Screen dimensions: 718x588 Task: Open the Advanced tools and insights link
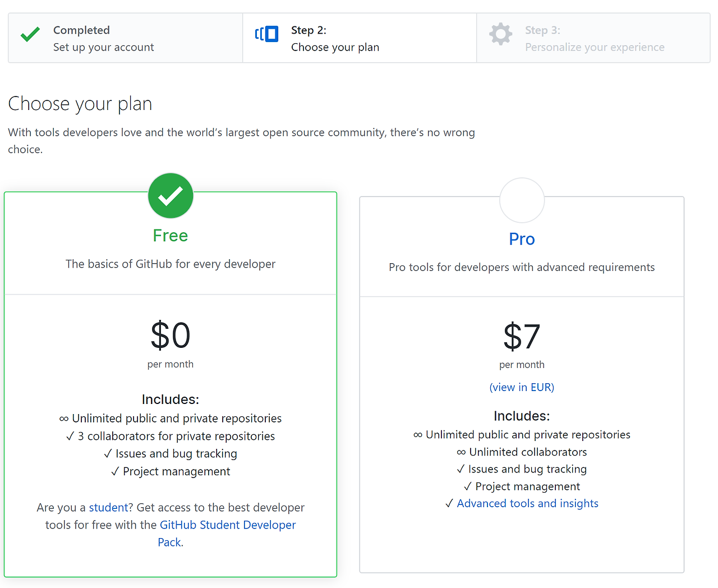click(x=527, y=504)
